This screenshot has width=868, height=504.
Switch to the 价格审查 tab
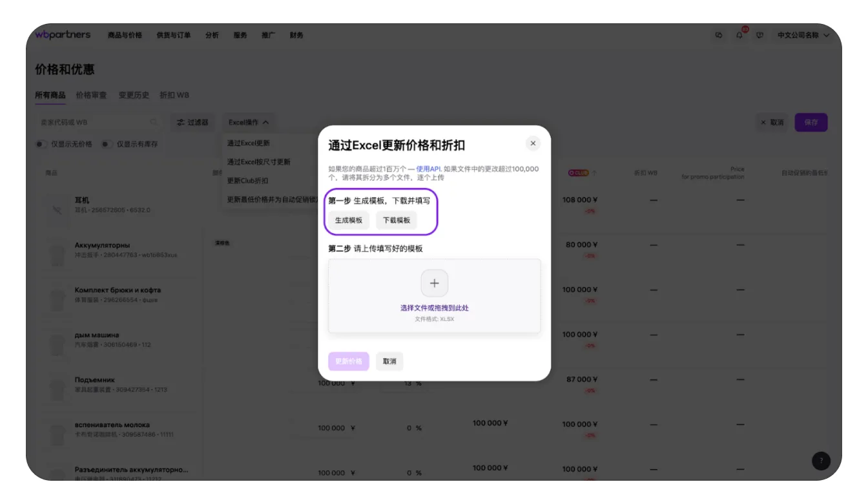click(91, 95)
